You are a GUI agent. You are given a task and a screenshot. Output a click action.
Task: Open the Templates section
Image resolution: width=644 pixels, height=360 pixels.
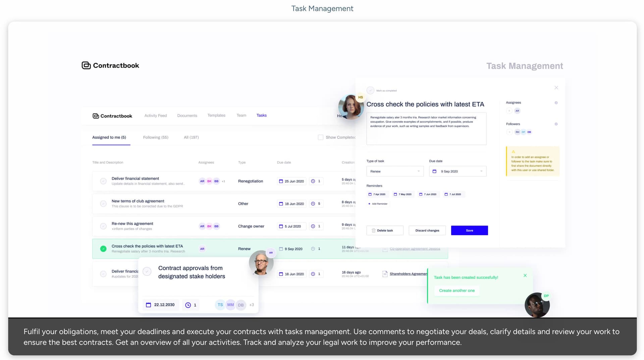point(216,115)
